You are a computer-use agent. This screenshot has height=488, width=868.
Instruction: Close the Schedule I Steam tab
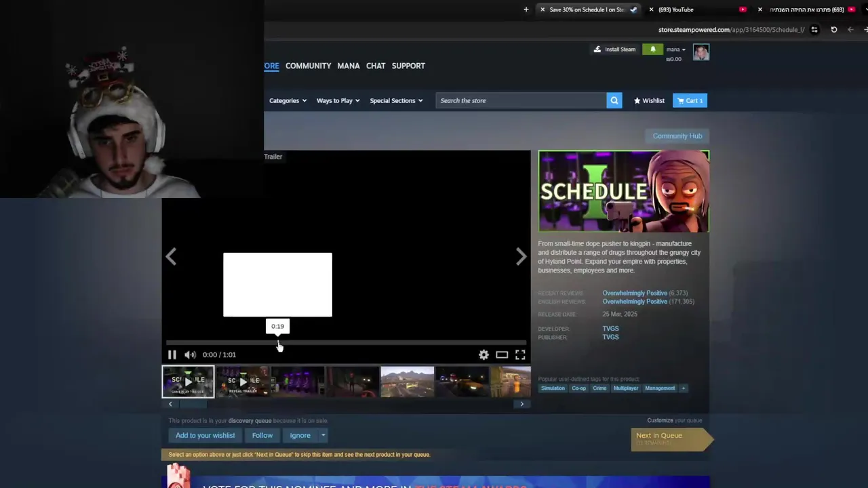point(542,9)
